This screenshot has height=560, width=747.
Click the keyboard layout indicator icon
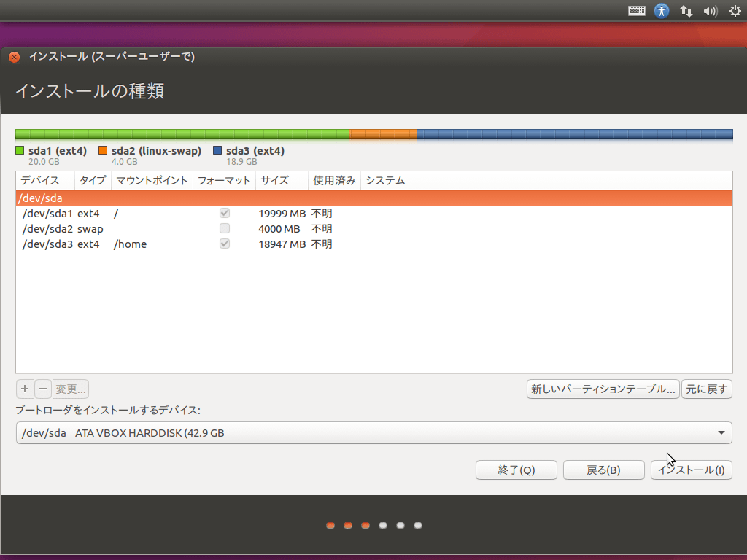coord(636,11)
